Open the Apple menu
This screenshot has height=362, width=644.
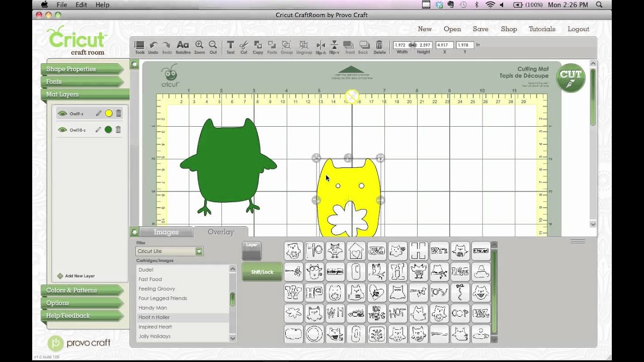click(x=44, y=5)
